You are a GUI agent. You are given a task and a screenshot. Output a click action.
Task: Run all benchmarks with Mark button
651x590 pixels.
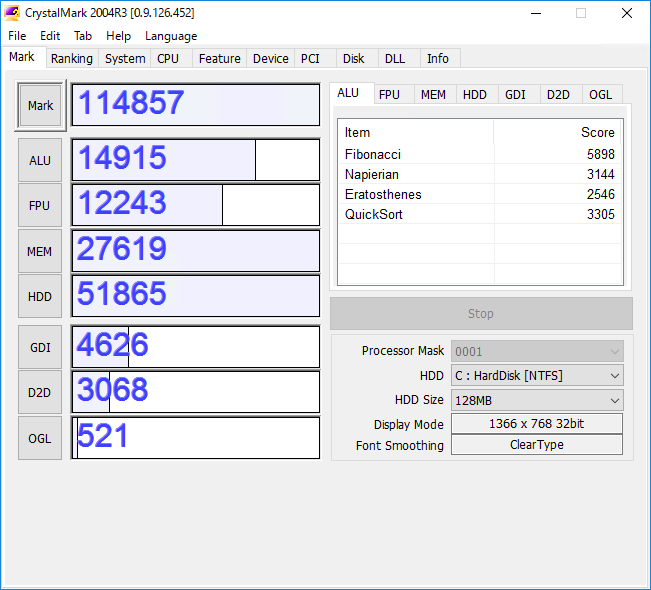pyautogui.click(x=40, y=105)
